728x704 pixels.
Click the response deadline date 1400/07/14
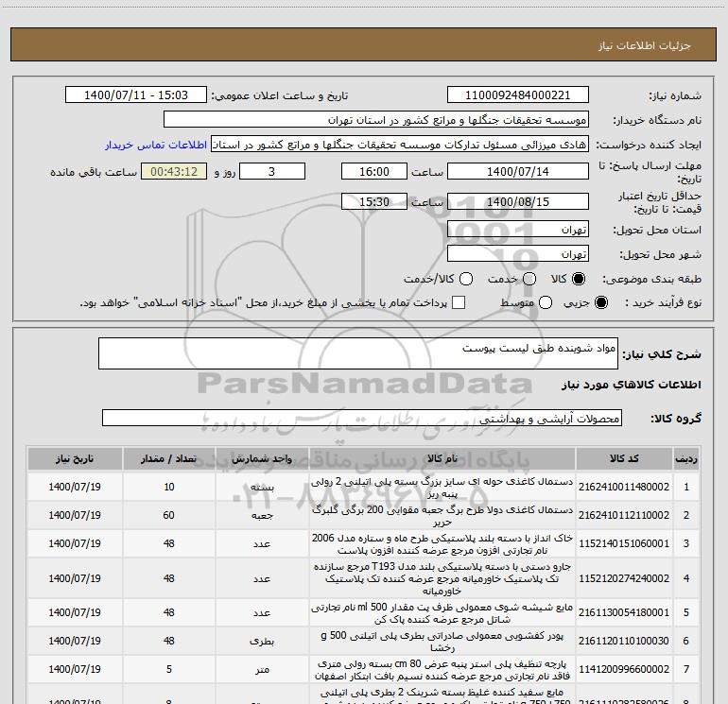(518, 171)
